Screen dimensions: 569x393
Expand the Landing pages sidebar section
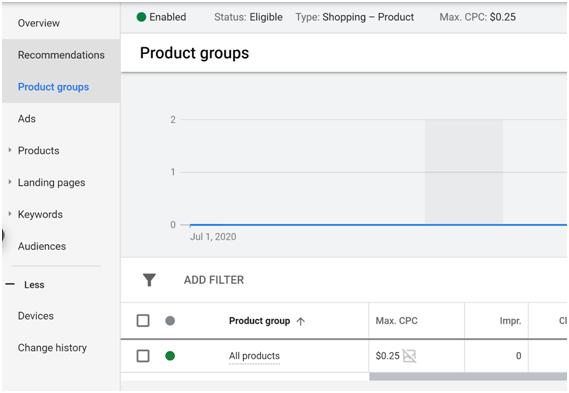[x=10, y=182]
